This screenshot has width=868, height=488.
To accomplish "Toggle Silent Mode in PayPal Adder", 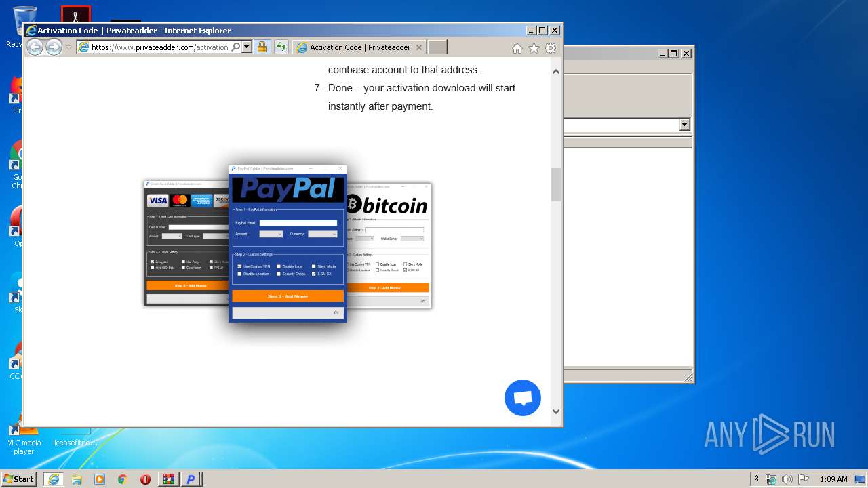I will (x=314, y=266).
